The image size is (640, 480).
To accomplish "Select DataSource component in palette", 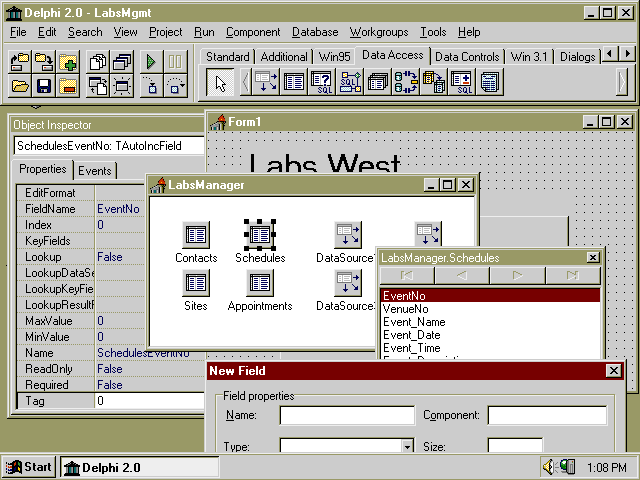I will pos(266,82).
